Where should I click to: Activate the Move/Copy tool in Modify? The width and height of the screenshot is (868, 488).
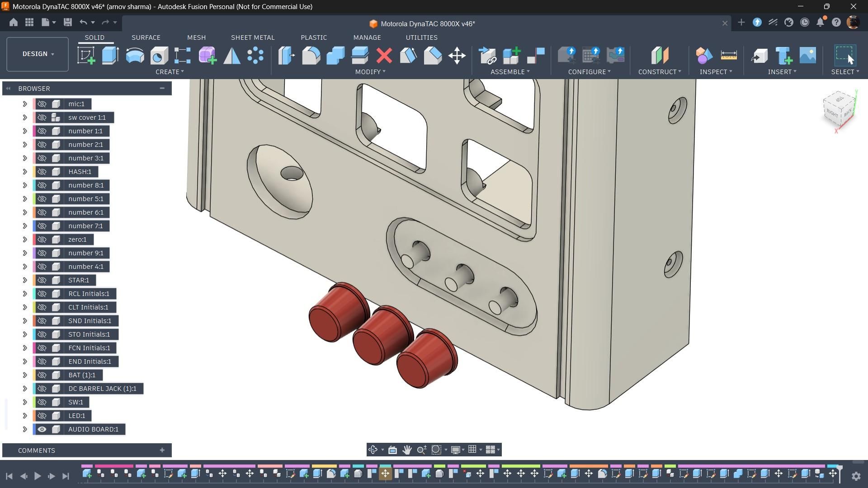pos(457,56)
